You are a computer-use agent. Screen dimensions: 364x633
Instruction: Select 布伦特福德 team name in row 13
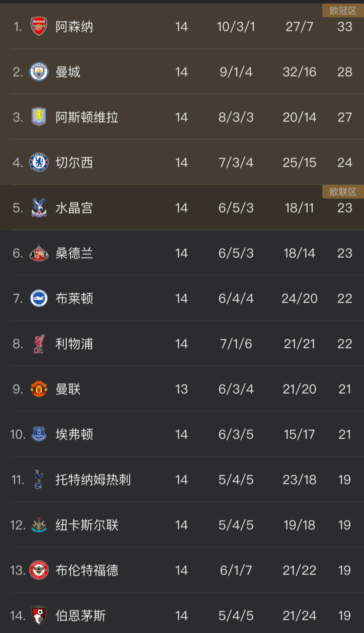pos(87,570)
